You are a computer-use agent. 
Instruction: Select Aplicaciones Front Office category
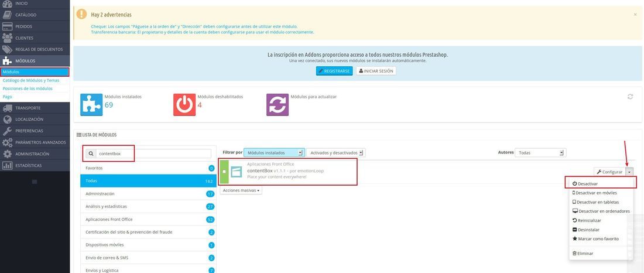pyautogui.click(x=148, y=219)
